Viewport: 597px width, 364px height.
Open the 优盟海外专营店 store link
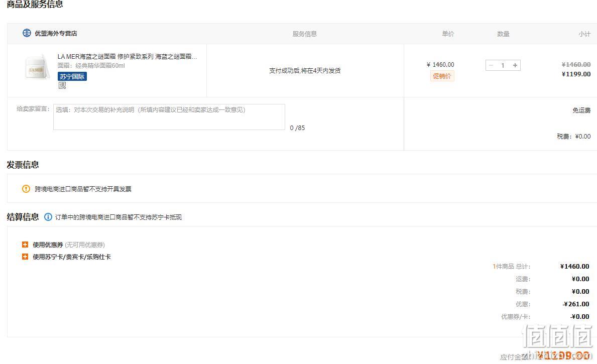(x=56, y=34)
